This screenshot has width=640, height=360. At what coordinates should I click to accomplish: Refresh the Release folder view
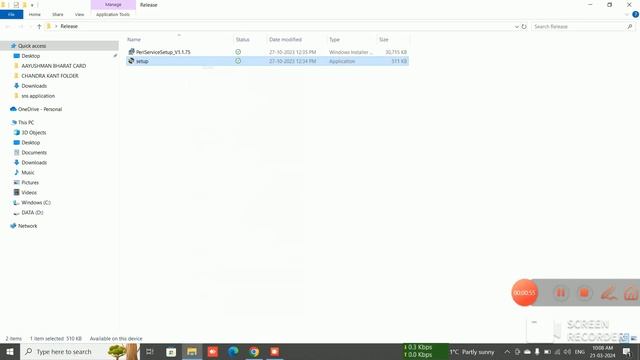click(x=524, y=27)
